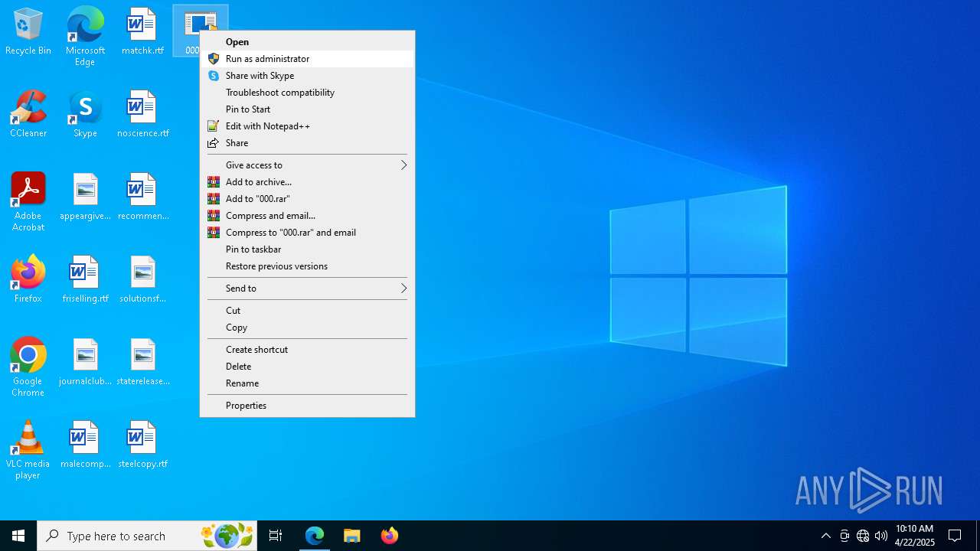Open the Recycle Bin desktop icon

click(x=28, y=31)
